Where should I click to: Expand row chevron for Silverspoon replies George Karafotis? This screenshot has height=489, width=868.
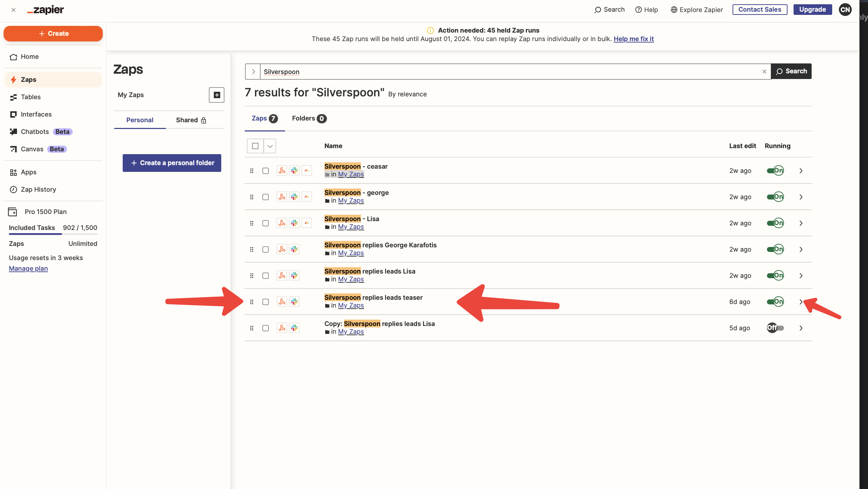click(801, 249)
